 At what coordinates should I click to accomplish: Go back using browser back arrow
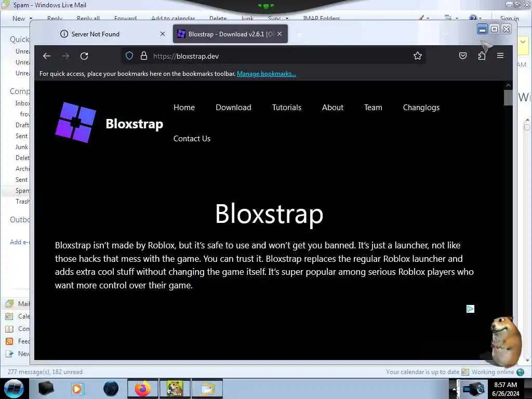click(47, 56)
